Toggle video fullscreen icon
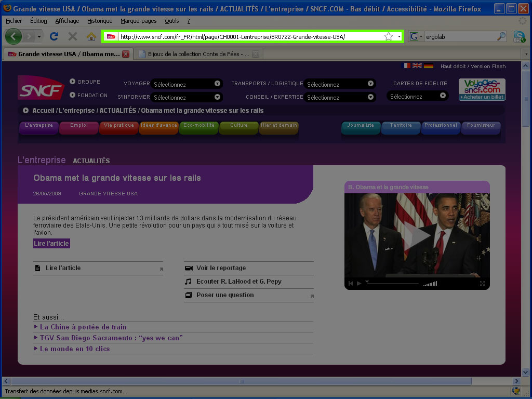 [x=482, y=283]
